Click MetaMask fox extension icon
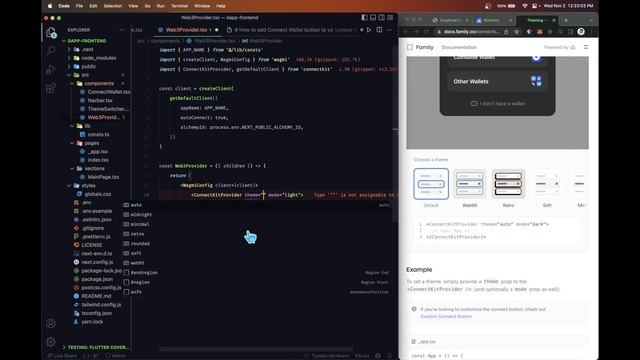This screenshot has width=640, height=360. point(540,31)
